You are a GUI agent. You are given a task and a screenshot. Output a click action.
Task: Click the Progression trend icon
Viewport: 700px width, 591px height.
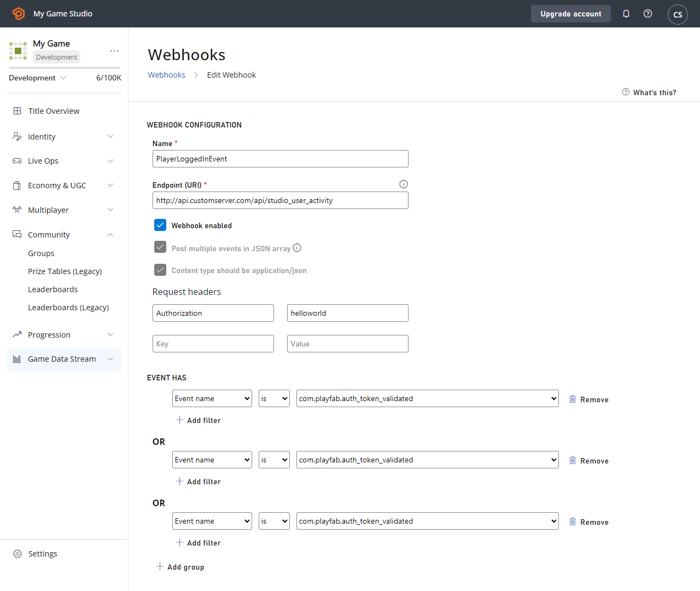(17, 334)
